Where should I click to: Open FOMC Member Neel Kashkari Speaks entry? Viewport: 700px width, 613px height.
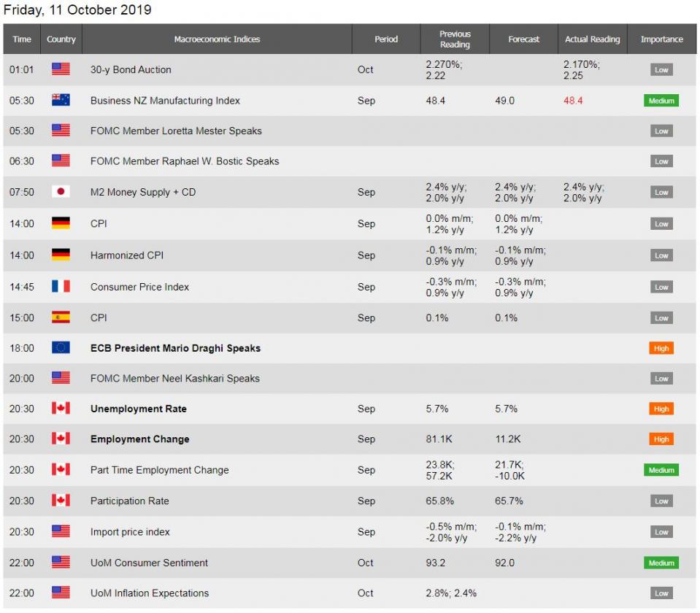(174, 379)
